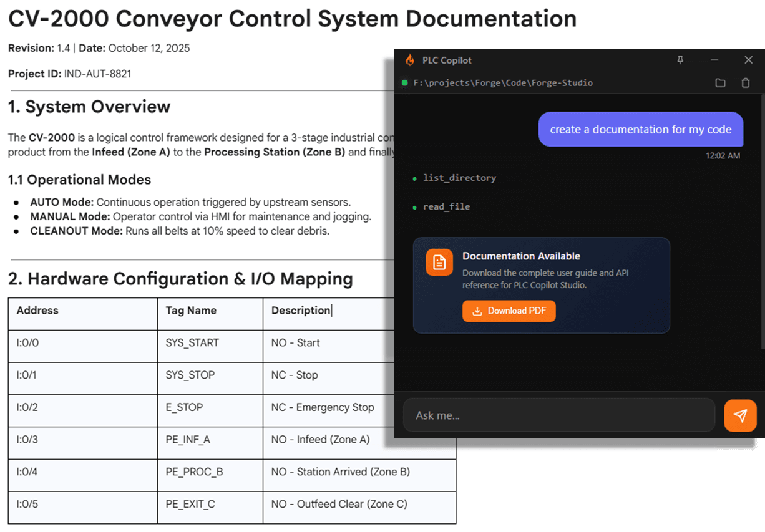Click the Project ID IND-AUT-8821 text
Image resolution: width=765 pixels, height=532 pixels.
[x=69, y=74]
